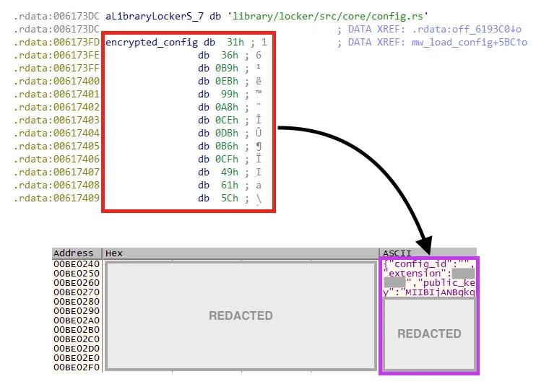
Task: Click the "public_ke ASCII text
Action: point(446,283)
